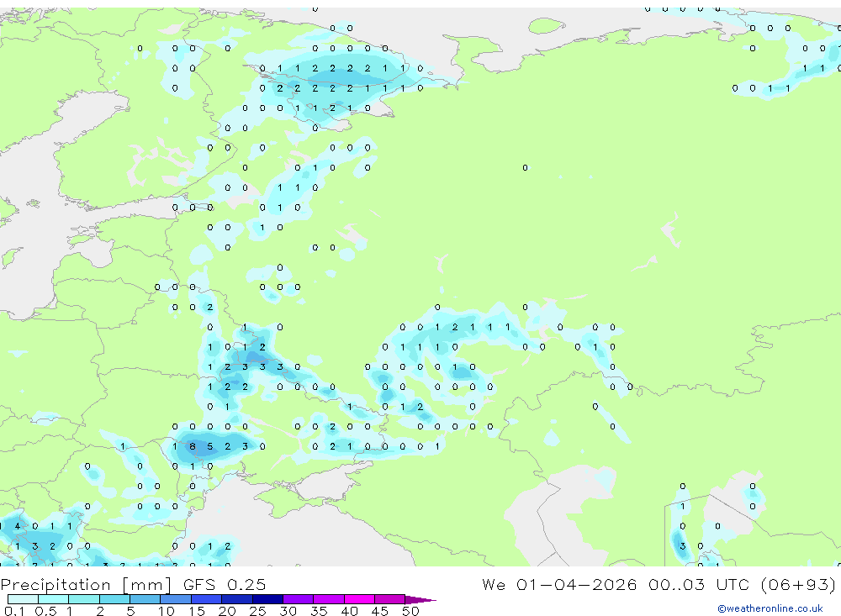This screenshot has height=616, width=841.
Task: Click the '00..03 UTC' time label
Action: 700,584
